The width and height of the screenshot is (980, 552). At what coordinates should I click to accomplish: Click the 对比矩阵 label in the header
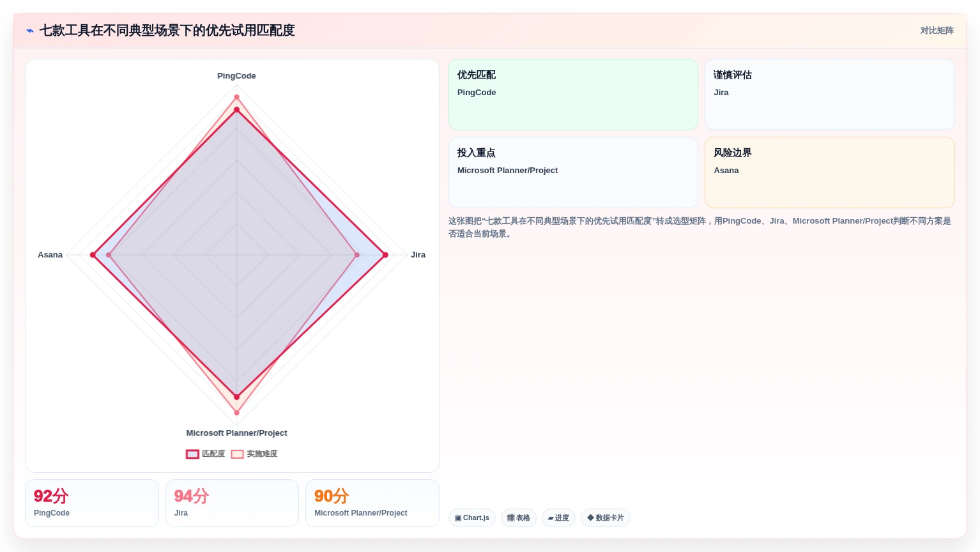[937, 31]
